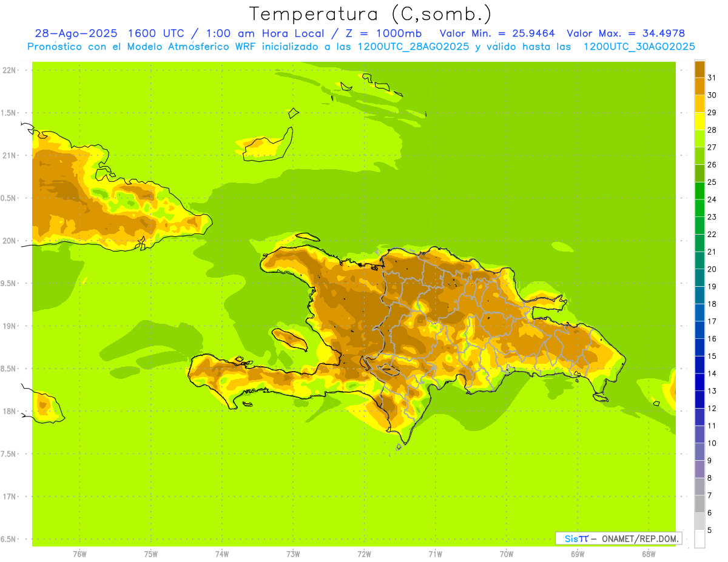Image resolution: width=728 pixels, height=562 pixels.
Task: Click the dark orange swatch above 31
Action: click(x=700, y=70)
